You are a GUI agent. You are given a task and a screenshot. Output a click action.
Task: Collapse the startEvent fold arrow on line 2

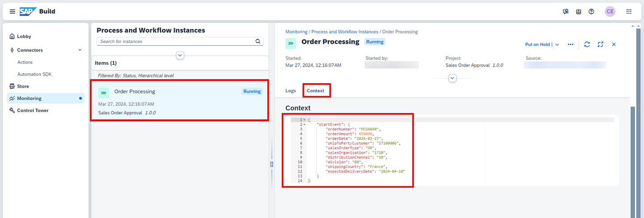point(304,124)
